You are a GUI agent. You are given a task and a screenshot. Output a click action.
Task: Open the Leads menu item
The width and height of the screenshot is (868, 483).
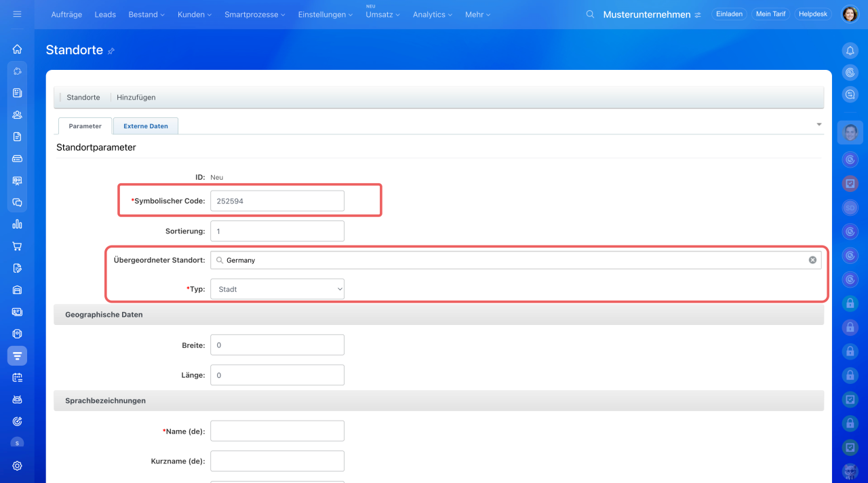(105, 14)
